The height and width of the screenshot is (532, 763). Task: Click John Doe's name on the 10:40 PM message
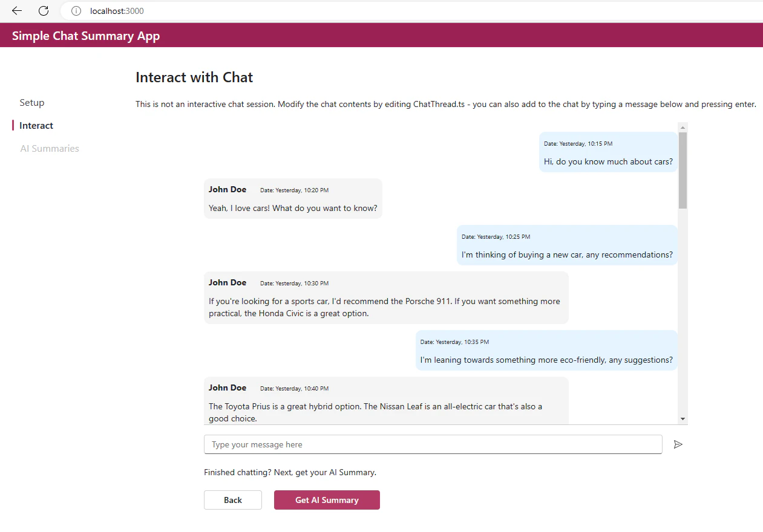(x=228, y=388)
